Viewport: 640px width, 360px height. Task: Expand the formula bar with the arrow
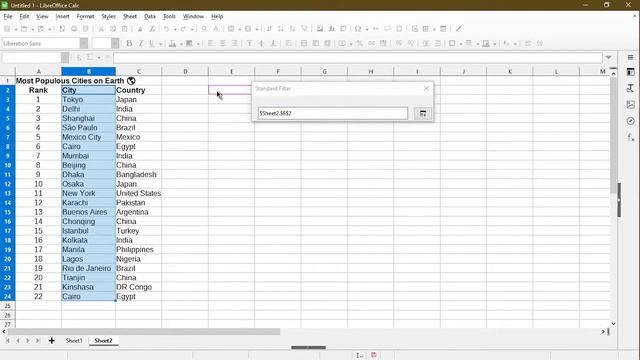coord(609,58)
